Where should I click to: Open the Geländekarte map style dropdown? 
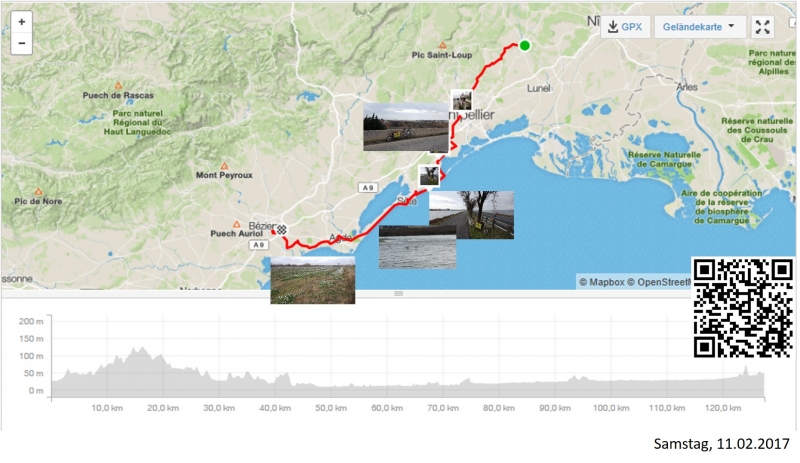point(699,27)
